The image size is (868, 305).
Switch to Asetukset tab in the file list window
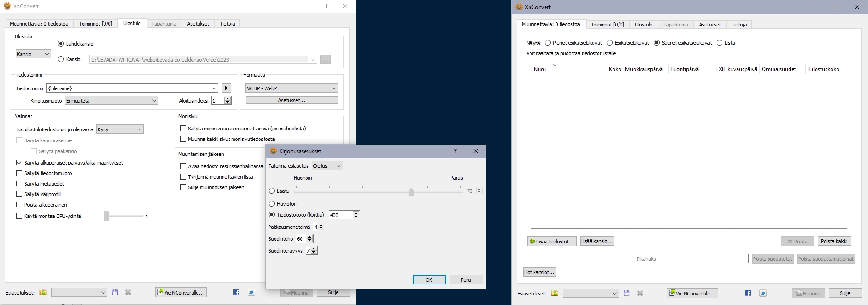tap(710, 25)
